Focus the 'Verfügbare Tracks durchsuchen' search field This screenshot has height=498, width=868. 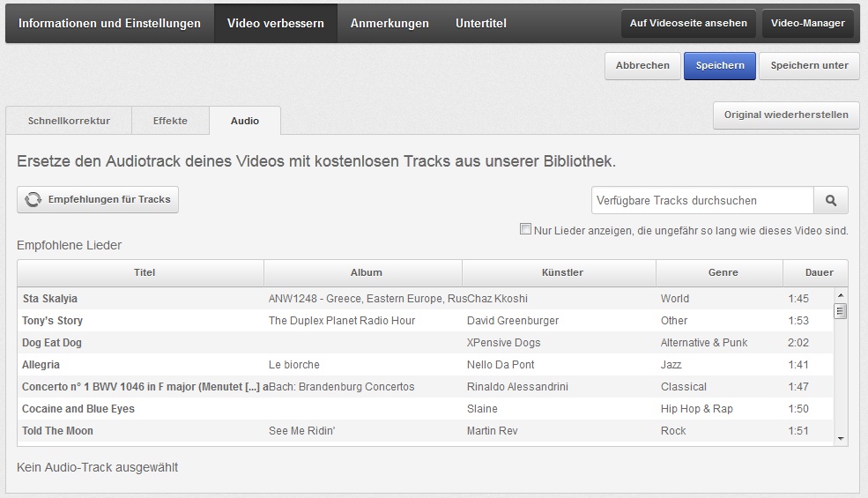[x=701, y=201]
